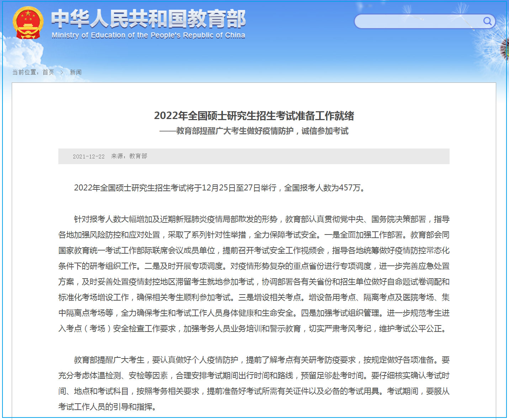Click the magnifier search icon

487,21
